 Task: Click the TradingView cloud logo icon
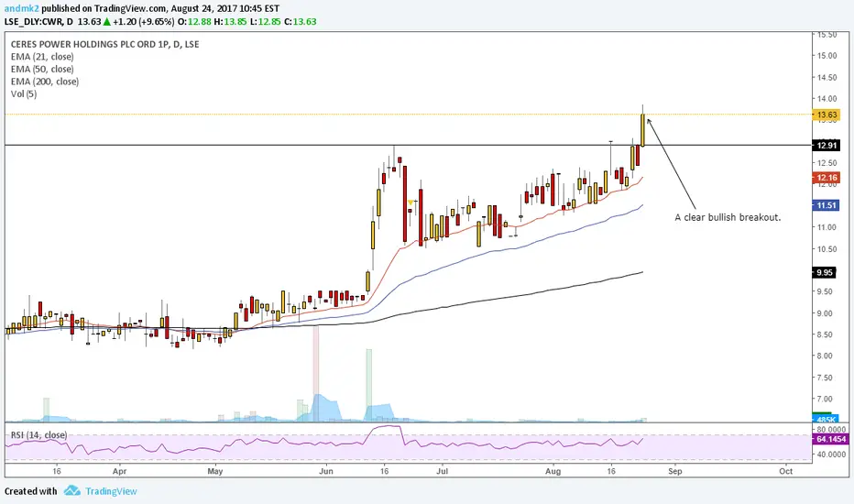point(71,490)
